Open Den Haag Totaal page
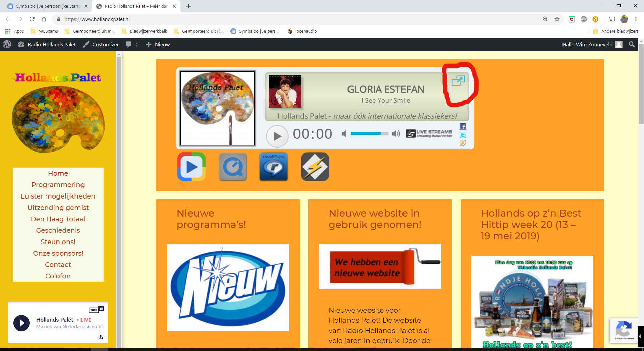Image resolution: width=644 pixels, height=351 pixels. (58, 219)
